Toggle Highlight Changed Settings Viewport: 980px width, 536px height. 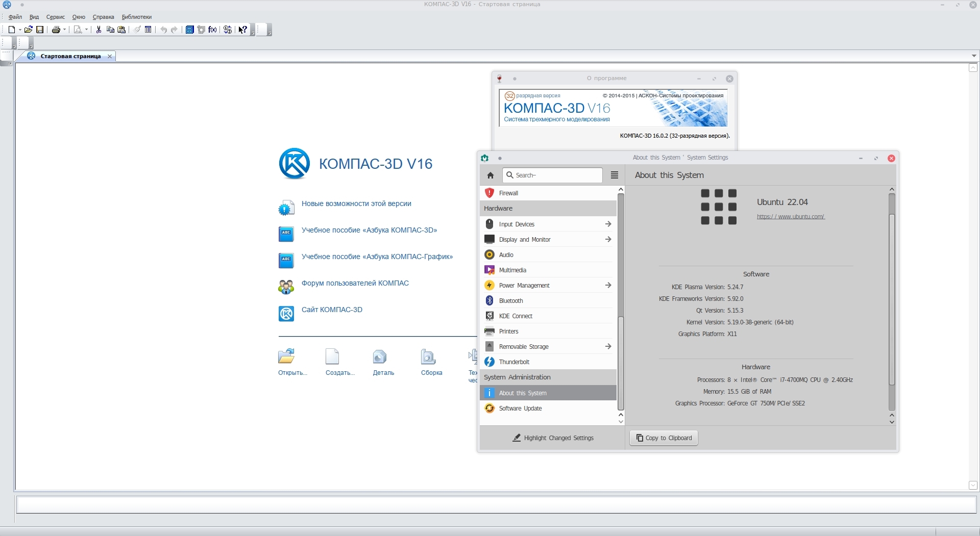(553, 438)
